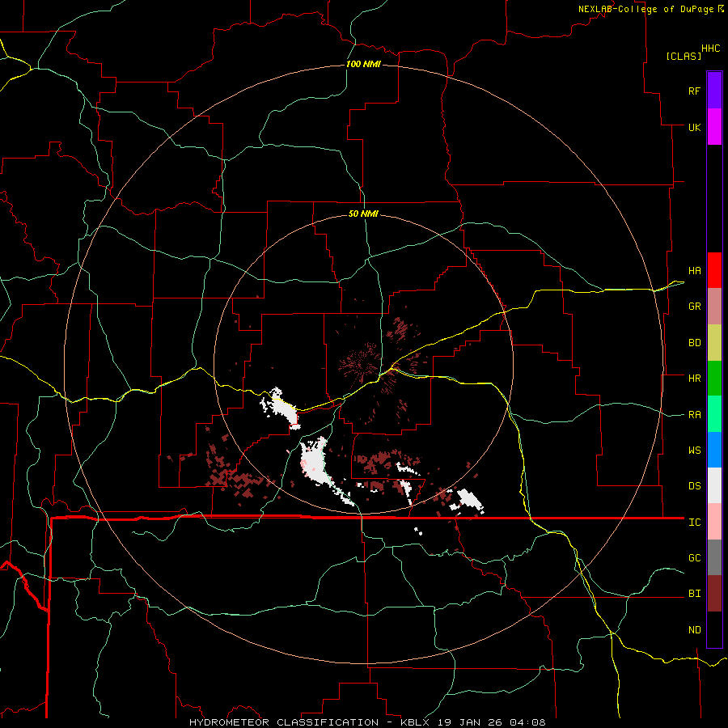Click the GR legend label text
The image size is (728, 728).
695,307
